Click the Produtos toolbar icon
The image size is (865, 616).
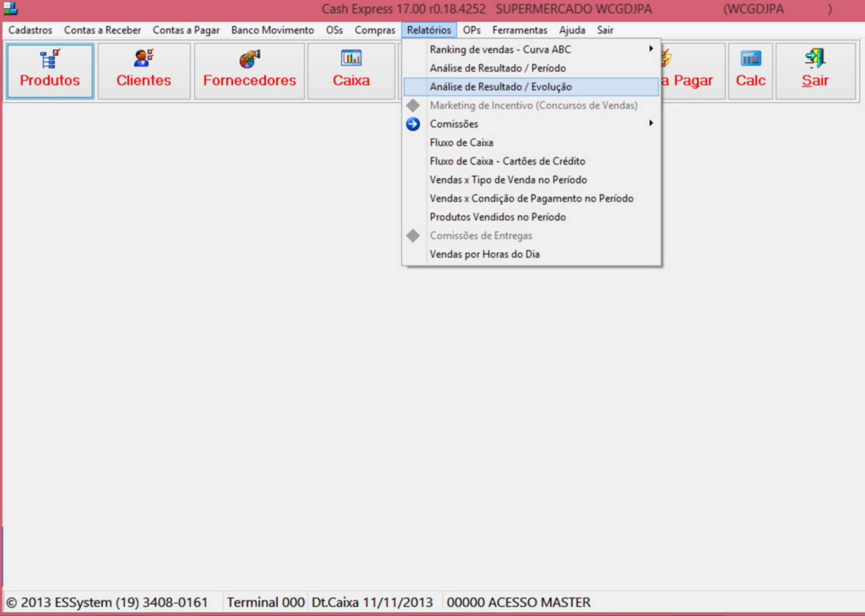(50, 59)
